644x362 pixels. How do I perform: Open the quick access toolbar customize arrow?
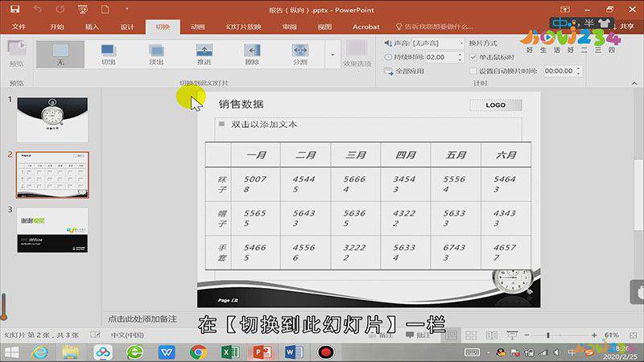tap(126, 9)
